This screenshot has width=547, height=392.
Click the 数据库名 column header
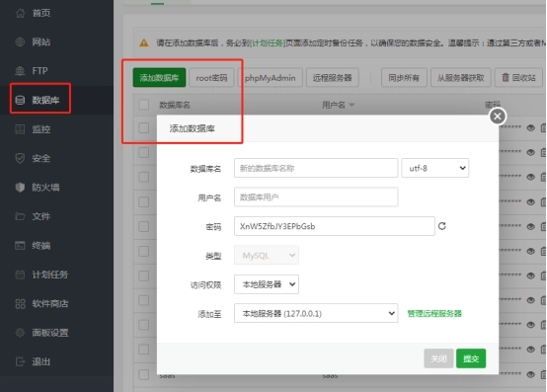point(175,105)
